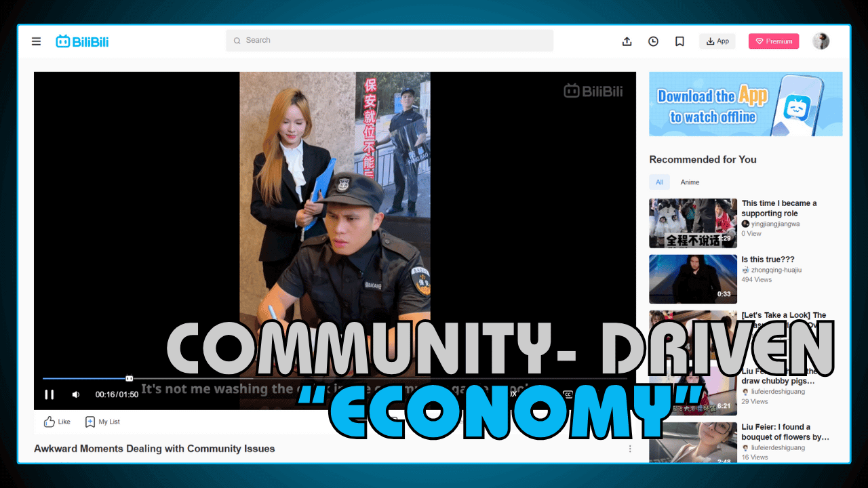Open watch history clock icon
Image resolution: width=868 pixels, height=488 pixels.
pyautogui.click(x=653, y=41)
